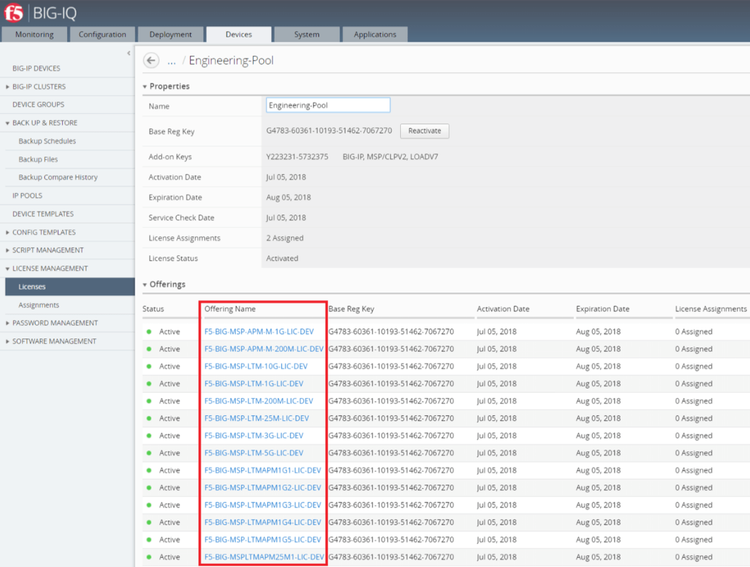Viewport: 750px width, 567px height.
Task: Open F5-BIG-MSP-APM-M-1G-LIC-DEV offering link
Action: [259, 331]
